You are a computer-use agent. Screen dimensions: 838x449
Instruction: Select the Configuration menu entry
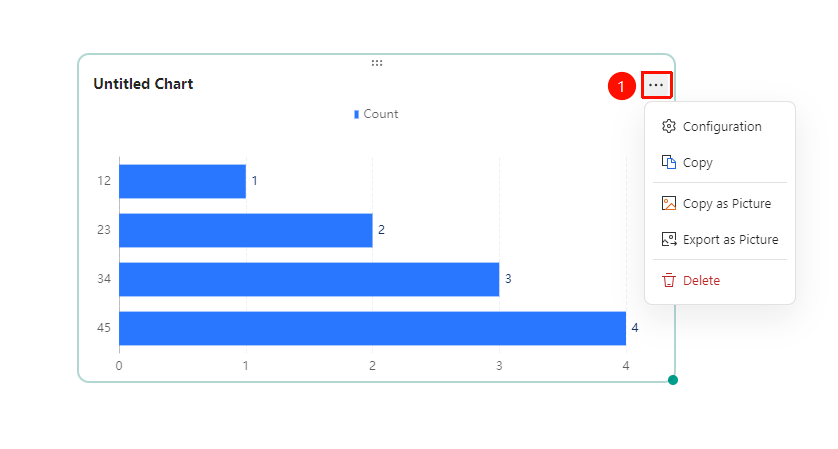720,126
